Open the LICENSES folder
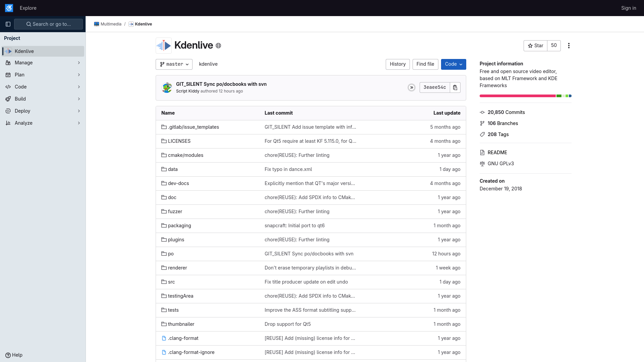Viewport: 644px width, 362px height. (x=179, y=141)
